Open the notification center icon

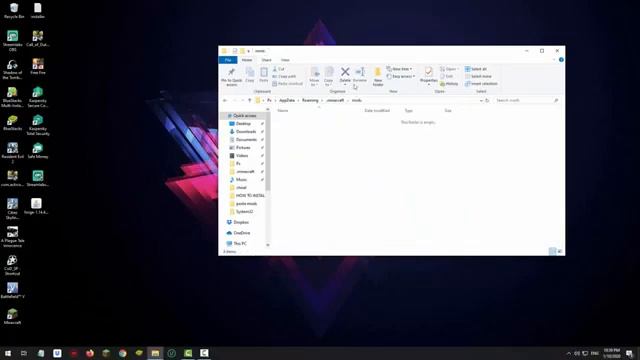[x=629, y=353]
